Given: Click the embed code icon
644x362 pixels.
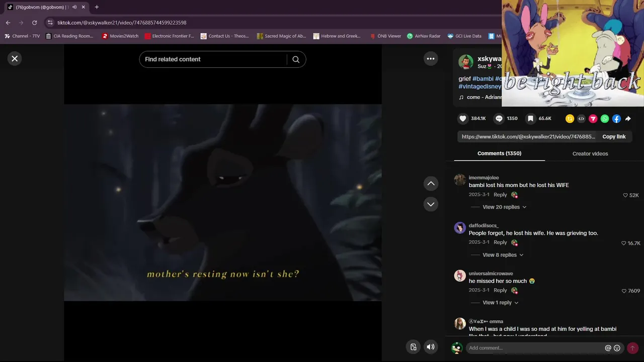Looking at the screenshot, I should pyautogui.click(x=582, y=119).
